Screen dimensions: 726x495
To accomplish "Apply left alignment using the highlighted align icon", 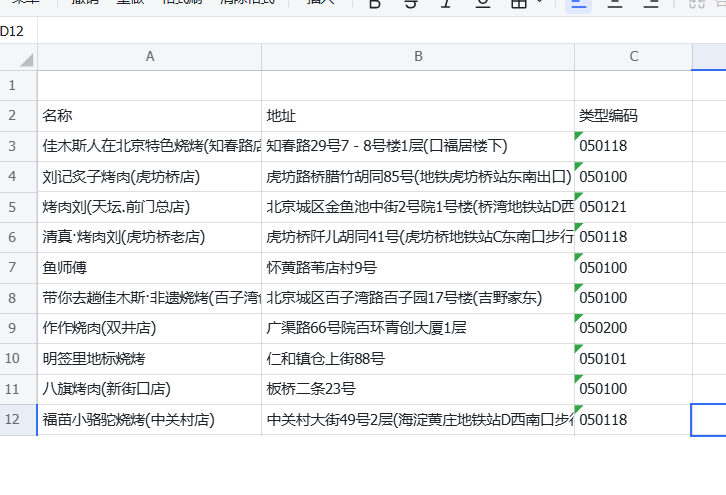I will pyautogui.click(x=579, y=4).
